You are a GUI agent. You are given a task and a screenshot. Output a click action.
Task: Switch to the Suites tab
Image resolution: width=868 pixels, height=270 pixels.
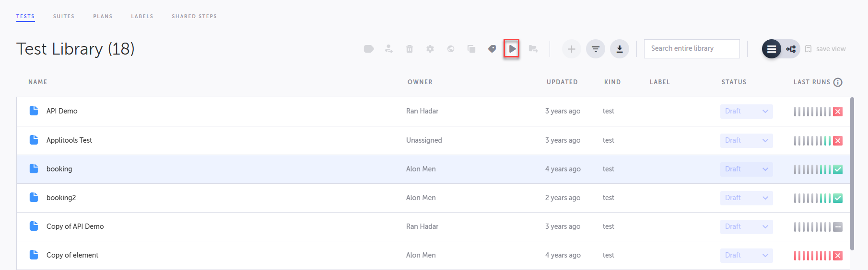click(64, 16)
